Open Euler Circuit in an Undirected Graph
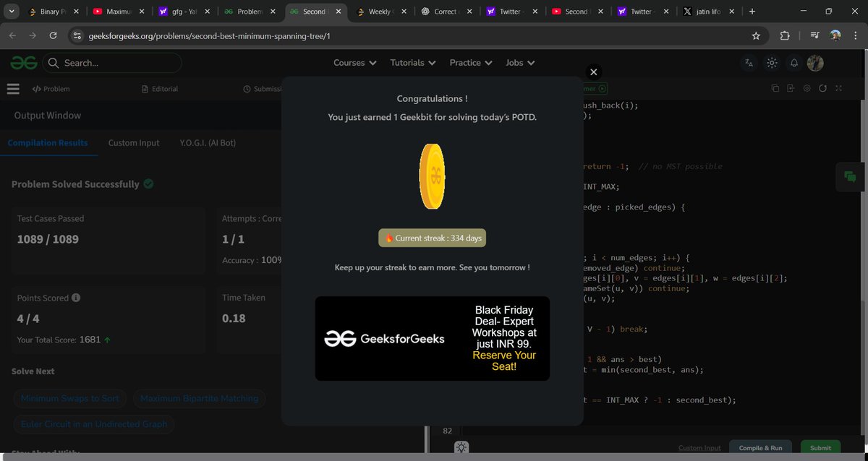Viewport: 868px width, 461px height. 93,424
